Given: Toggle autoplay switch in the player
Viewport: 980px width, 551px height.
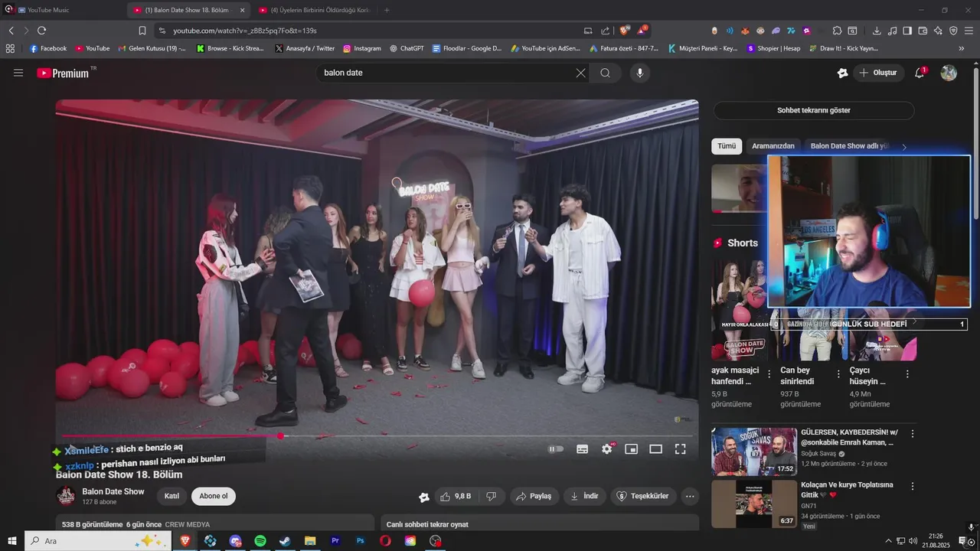Looking at the screenshot, I should tap(557, 449).
